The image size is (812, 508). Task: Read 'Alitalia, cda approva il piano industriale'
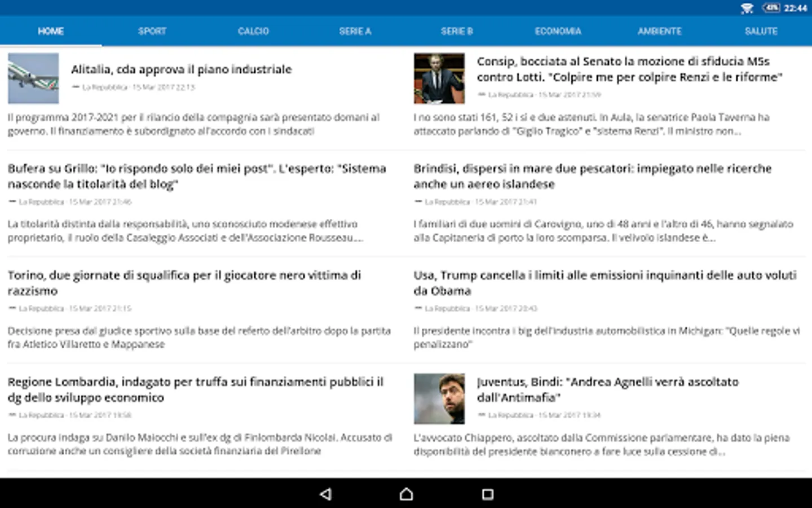coord(182,69)
